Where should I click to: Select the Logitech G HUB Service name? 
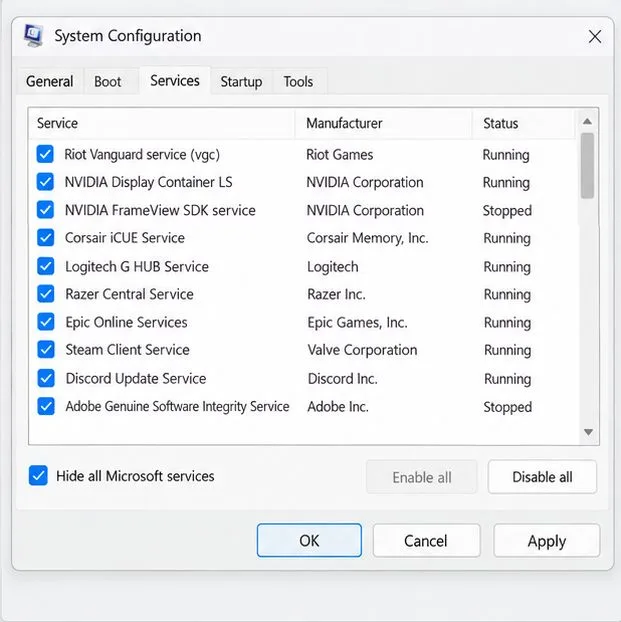137,267
